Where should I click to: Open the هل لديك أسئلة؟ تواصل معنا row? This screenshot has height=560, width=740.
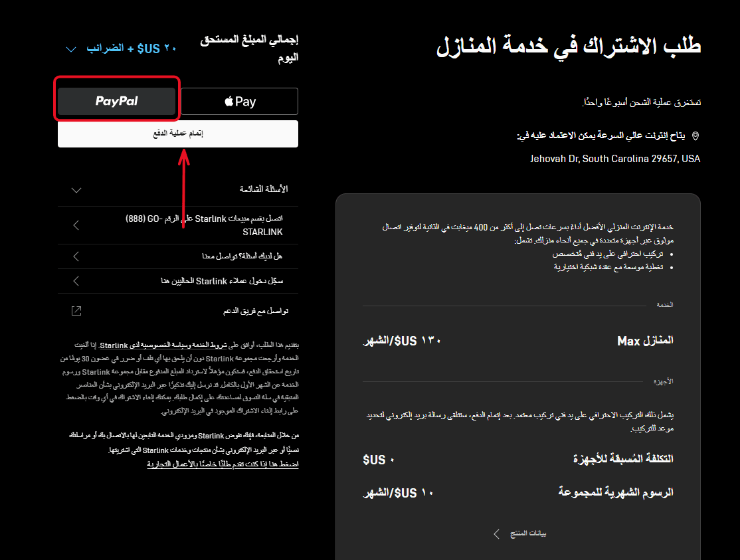click(178, 256)
